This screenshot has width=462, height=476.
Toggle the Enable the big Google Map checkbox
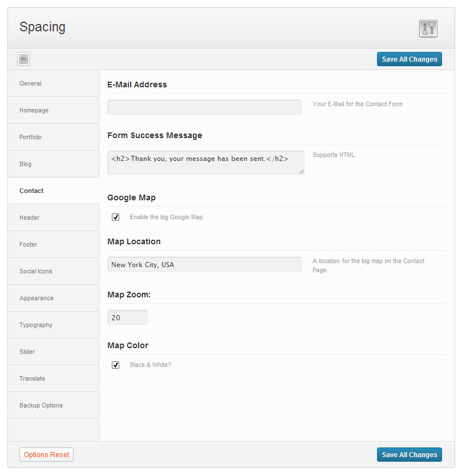pyautogui.click(x=116, y=217)
